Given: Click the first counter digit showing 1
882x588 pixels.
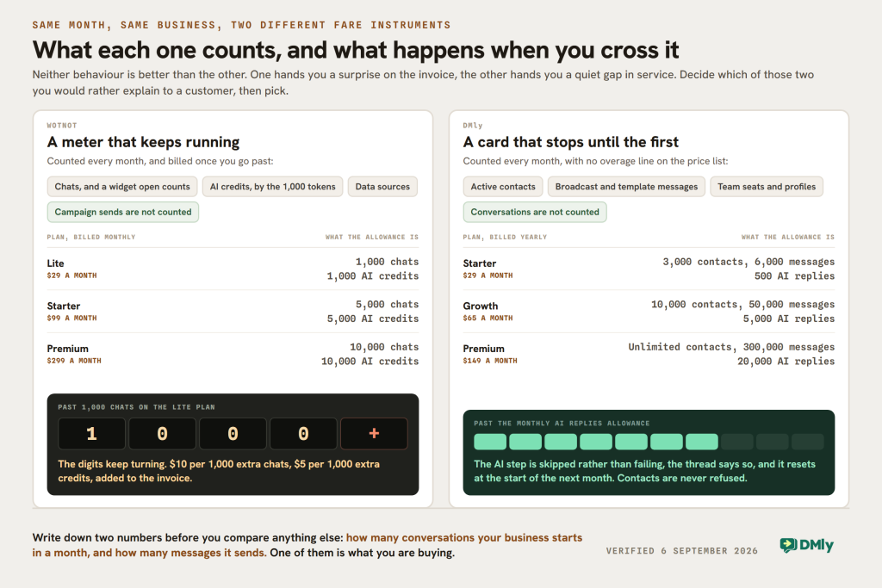Looking at the screenshot, I should click(x=91, y=433).
